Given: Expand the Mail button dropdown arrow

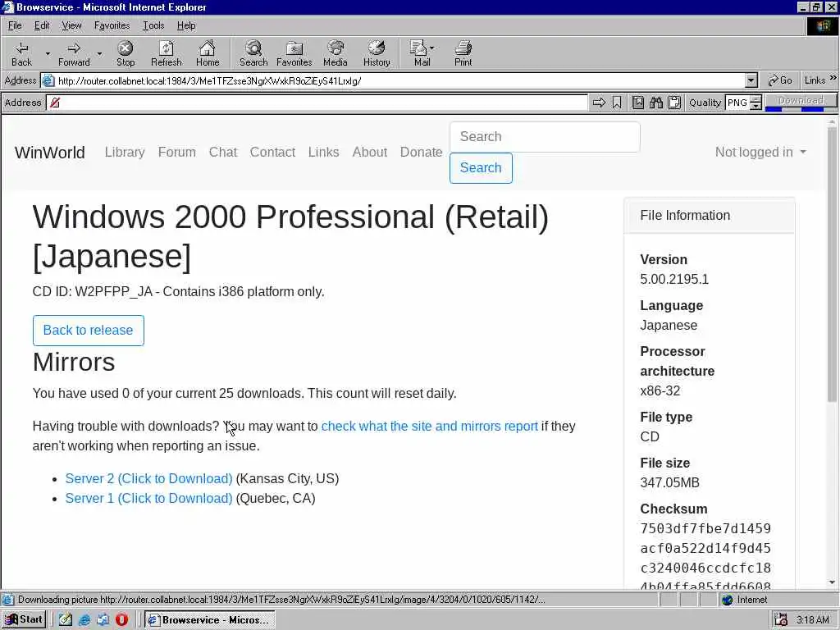Looking at the screenshot, I should tap(431, 48).
